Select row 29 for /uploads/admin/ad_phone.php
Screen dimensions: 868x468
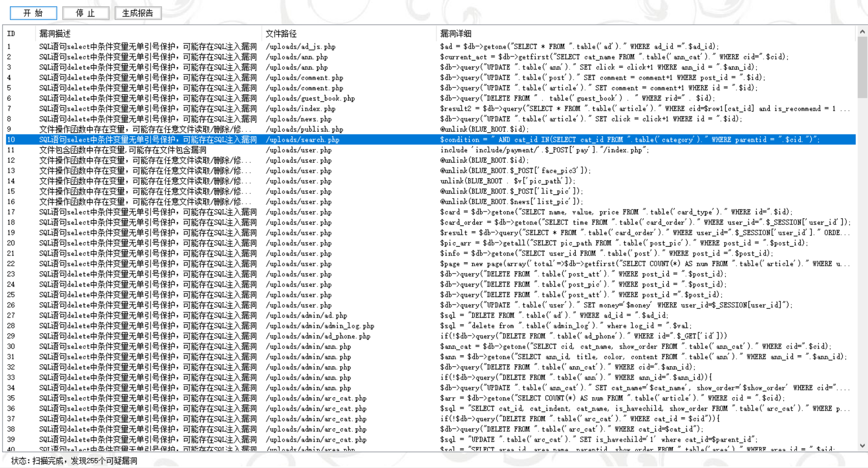(x=318, y=336)
